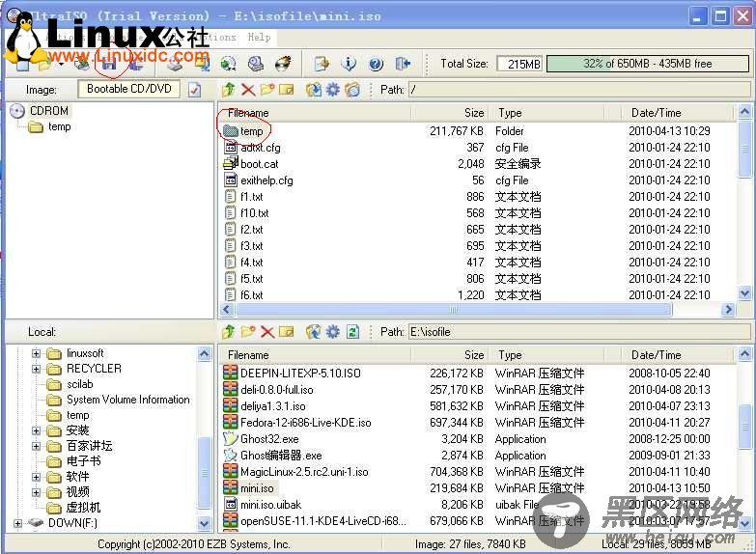Select the 虚拟机 folder in Local tree
Image resolution: width=756 pixels, height=554 pixels.
click(x=83, y=508)
